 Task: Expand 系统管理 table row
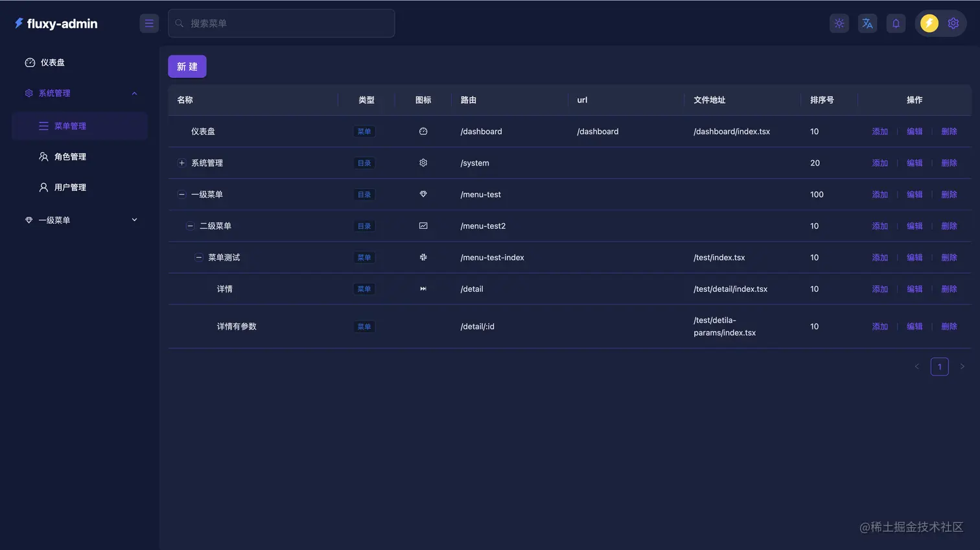(x=181, y=163)
